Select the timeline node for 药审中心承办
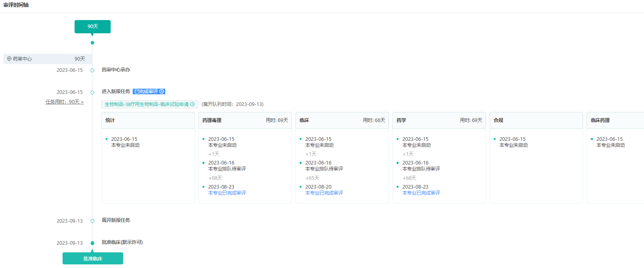644x268 pixels. [92, 70]
